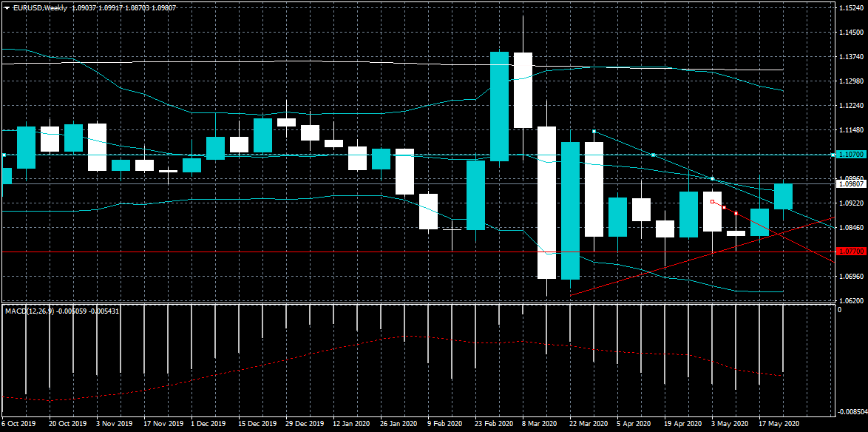Image resolution: width=868 pixels, height=432 pixels.
Task: Click the EURUSD,Weekly chart title
Action: point(40,9)
